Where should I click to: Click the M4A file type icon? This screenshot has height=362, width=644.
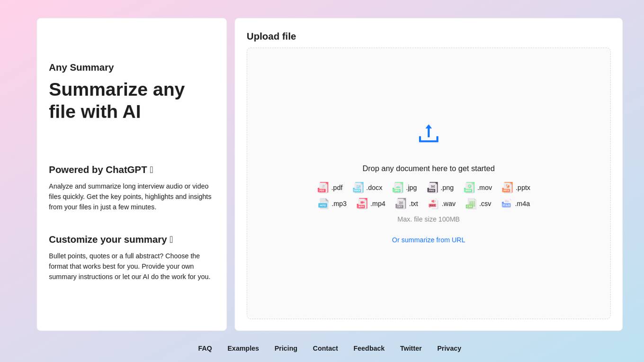(507, 204)
